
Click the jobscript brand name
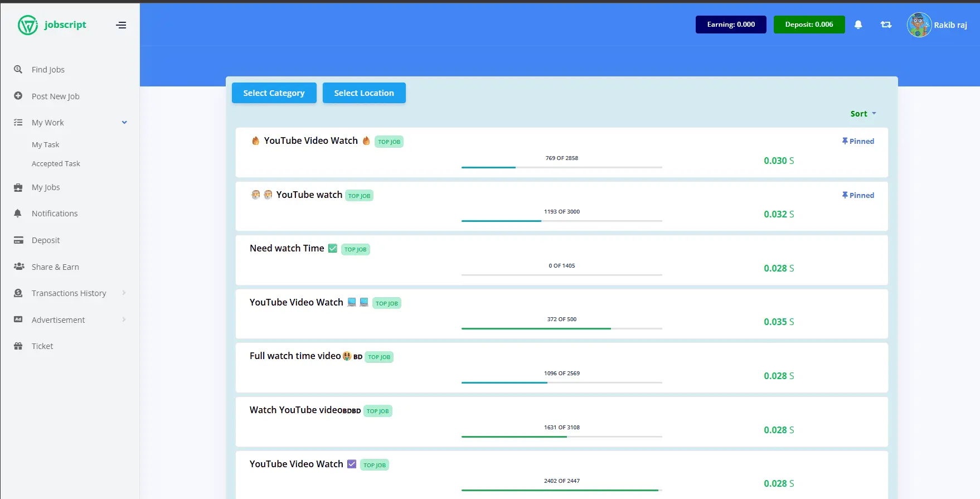coord(65,25)
